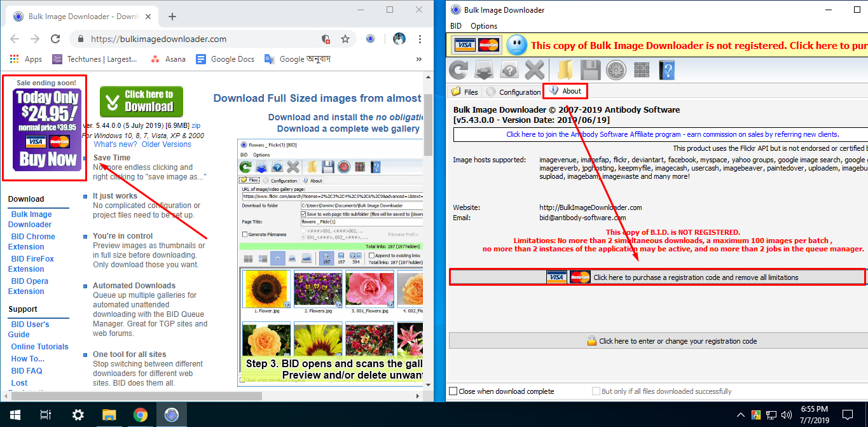The image size is (868, 427).
Task: Open the notification center icon
Action: tap(847, 415)
